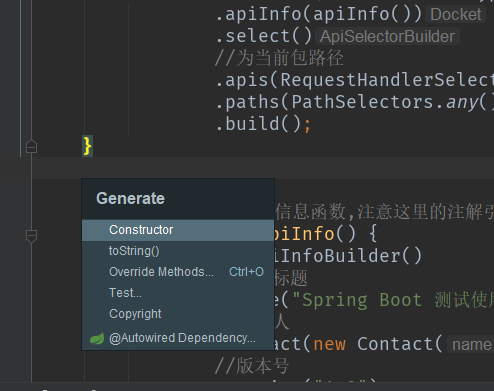Click the .select() method call

point(263,36)
